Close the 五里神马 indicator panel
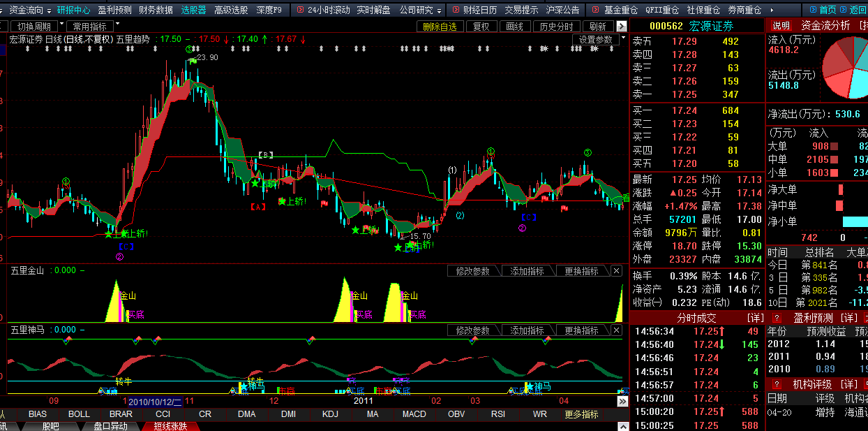 pyautogui.click(x=617, y=330)
